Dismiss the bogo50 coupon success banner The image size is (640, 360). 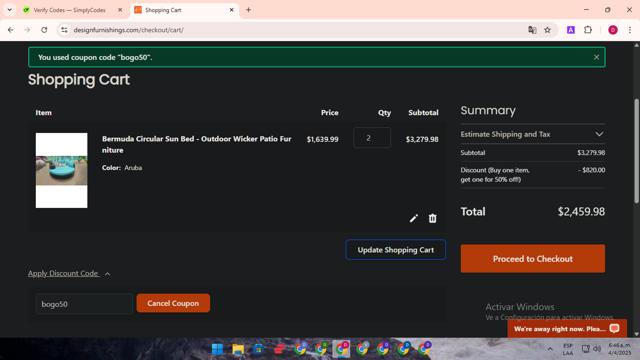[x=596, y=57]
